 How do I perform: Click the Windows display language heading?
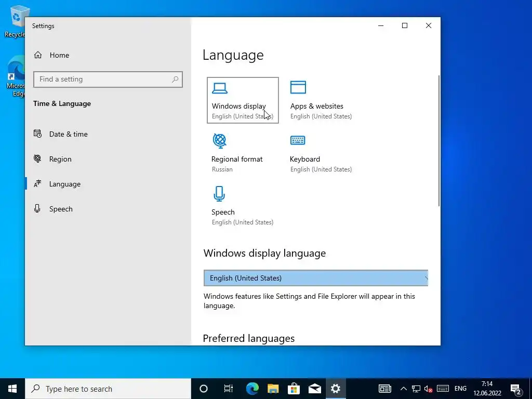click(264, 253)
